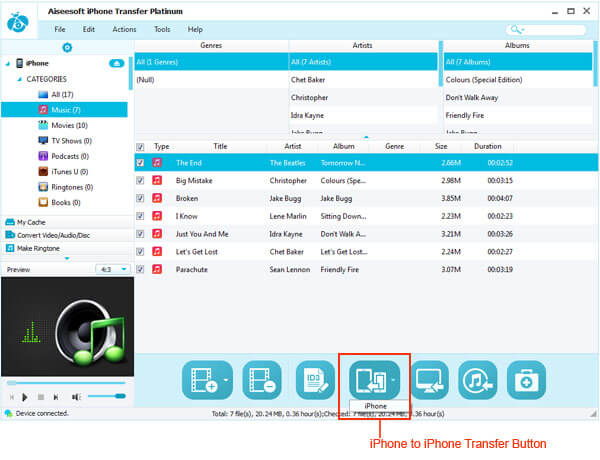Open the toolbox first-aid kit button
Screen dimensions: 600x460
coord(527,380)
